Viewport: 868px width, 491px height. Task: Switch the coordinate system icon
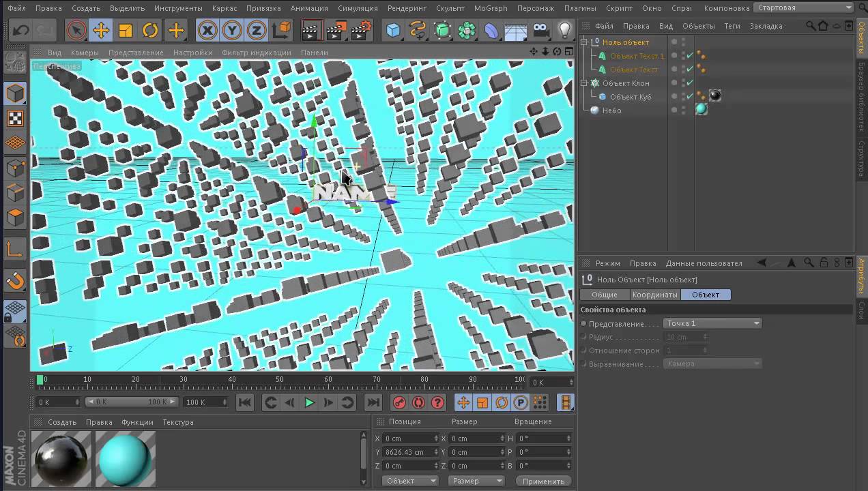pos(280,31)
